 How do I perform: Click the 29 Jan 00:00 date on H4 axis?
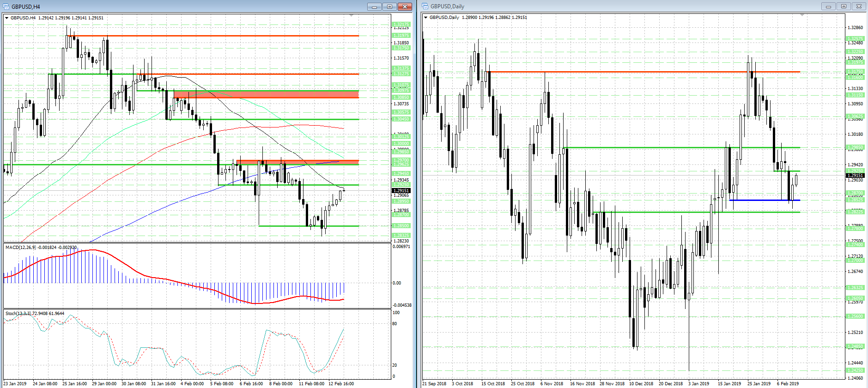click(x=104, y=384)
